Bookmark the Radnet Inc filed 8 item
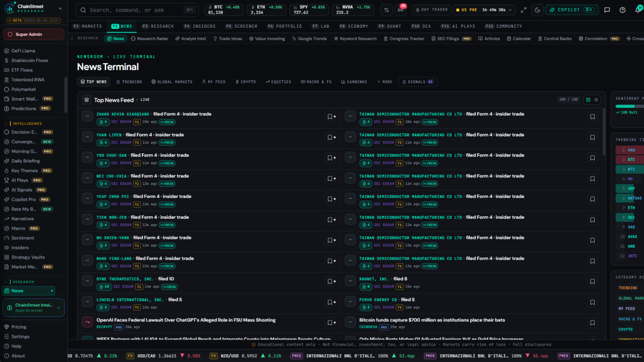 coord(592,282)
